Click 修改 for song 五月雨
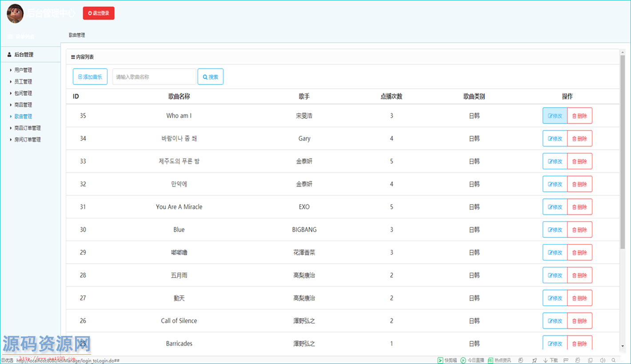This screenshot has width=631, height=364. coord(555,275)
